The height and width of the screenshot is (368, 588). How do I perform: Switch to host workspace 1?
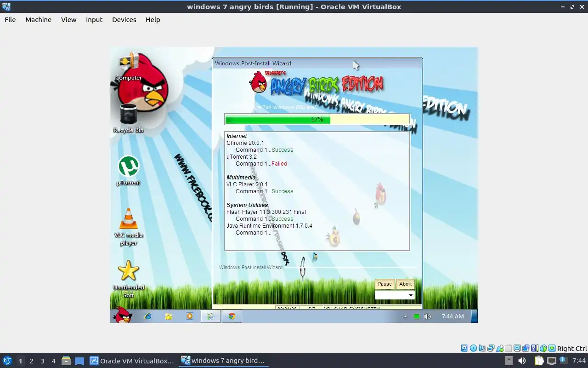(20, 361)
